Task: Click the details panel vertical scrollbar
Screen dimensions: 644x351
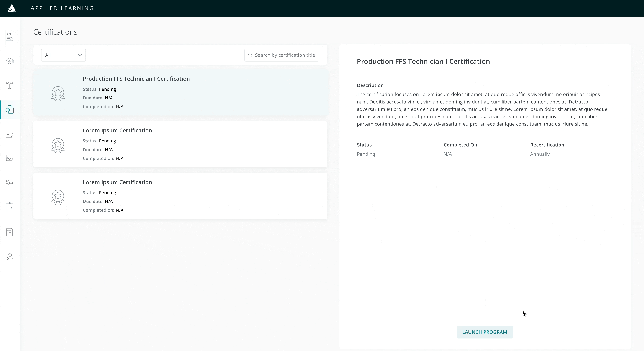Action: (x=628, y=258)
